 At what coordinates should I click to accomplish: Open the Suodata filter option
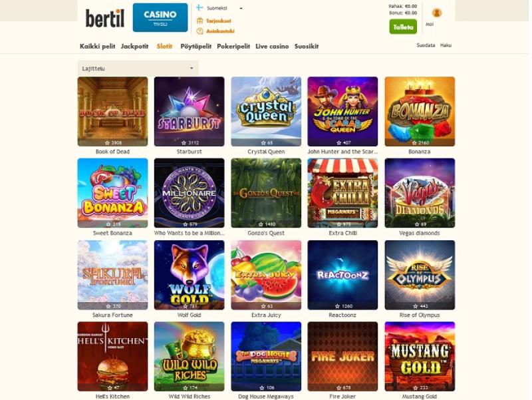point(426,45)
